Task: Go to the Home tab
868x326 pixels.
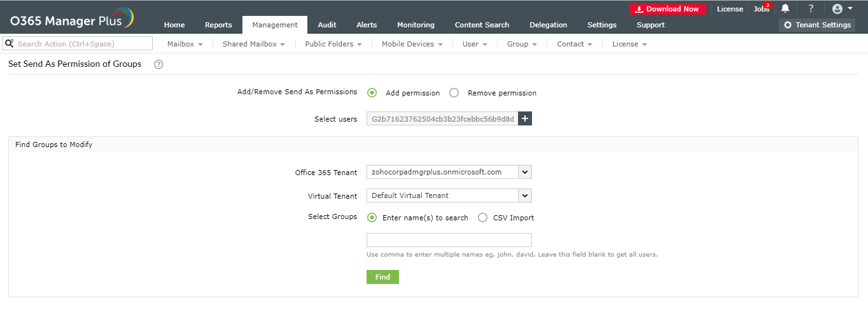Action: tap(174, 25)
